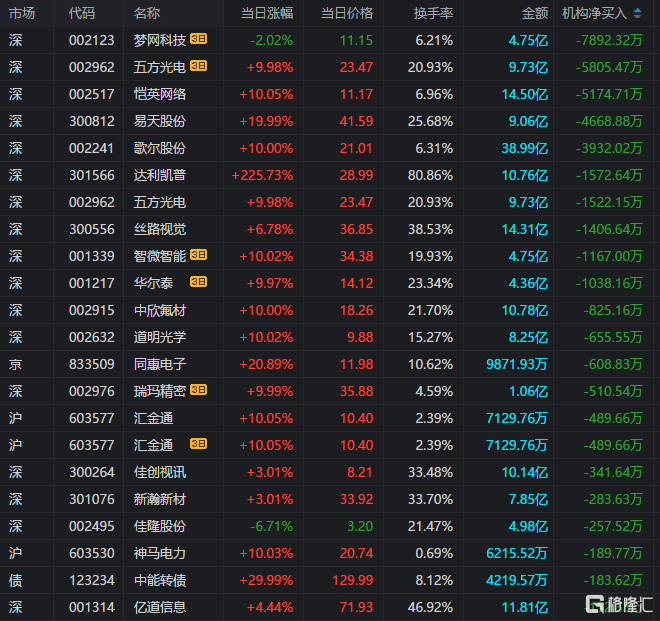Viewport: 660px width, 621px height.
Task: Select stock code 001217
Action: [91, 283]
